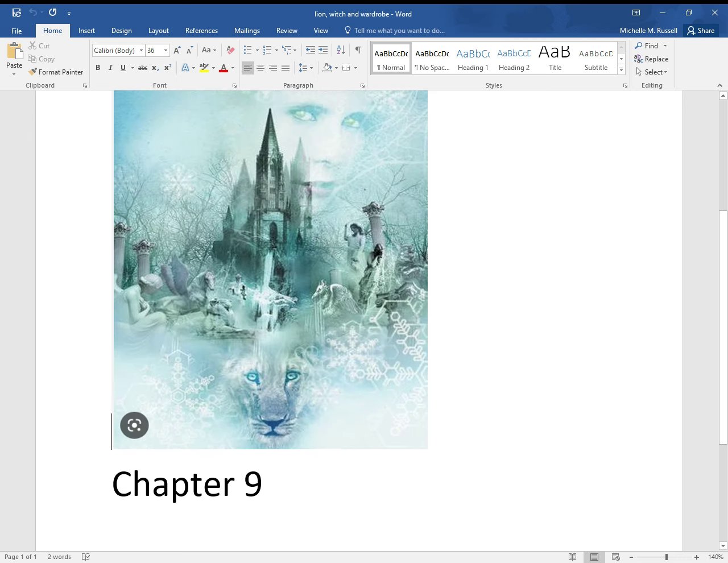Zoom out with the minus icon
The height and width of the screenshot is (563, 728).
631,557
